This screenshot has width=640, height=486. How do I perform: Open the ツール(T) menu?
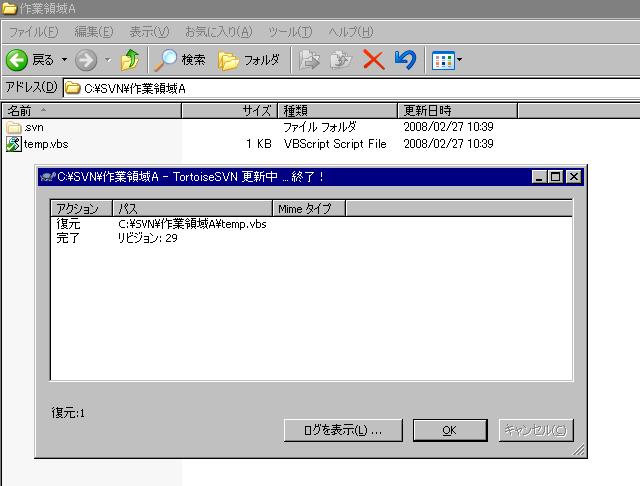coord(290,32)
